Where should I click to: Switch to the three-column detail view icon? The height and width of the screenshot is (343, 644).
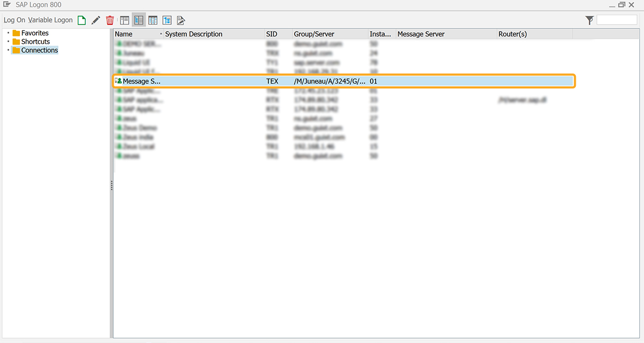[x=153, y=20]
